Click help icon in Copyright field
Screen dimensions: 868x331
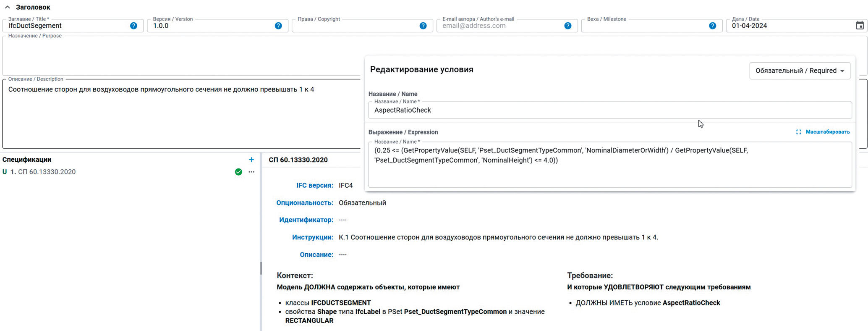point(423,26)
